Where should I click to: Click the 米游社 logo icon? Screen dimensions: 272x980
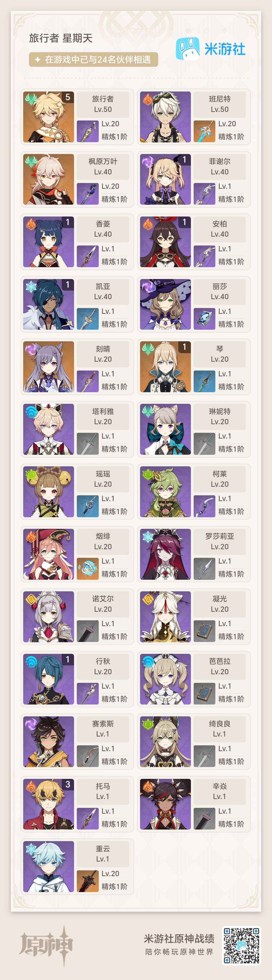coord(188,48)
